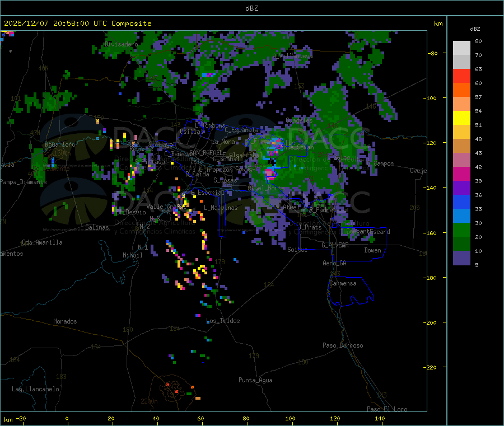Image resolution: width=504 pixels, height=426 pixels.
Task: Click the Los_Toldos location label
Action: click(223, 321)
